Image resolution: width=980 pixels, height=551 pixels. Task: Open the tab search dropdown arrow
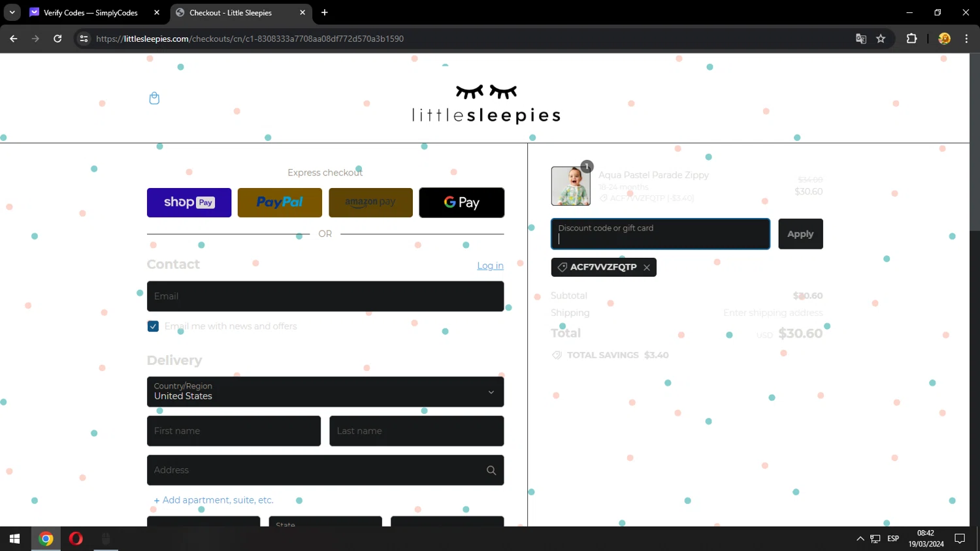coord(12,12)
